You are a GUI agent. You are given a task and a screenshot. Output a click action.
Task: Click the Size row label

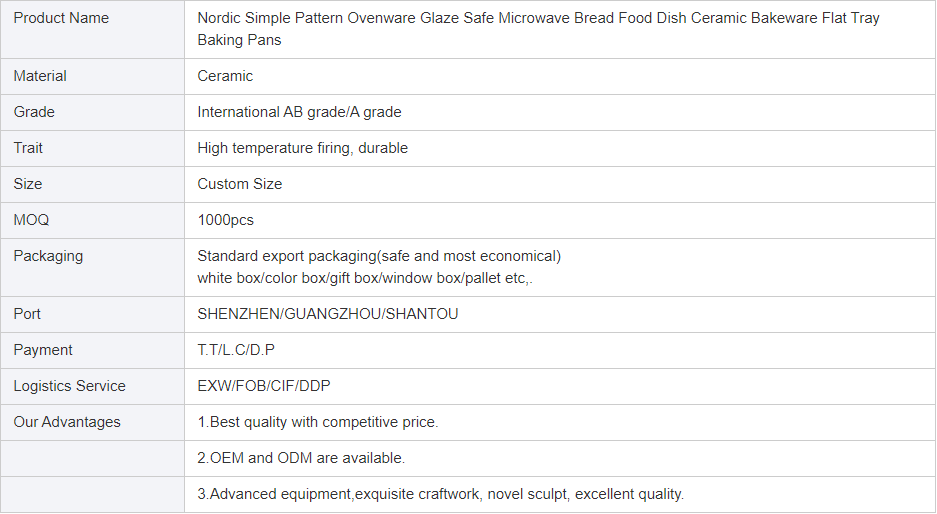pos(27,183)
